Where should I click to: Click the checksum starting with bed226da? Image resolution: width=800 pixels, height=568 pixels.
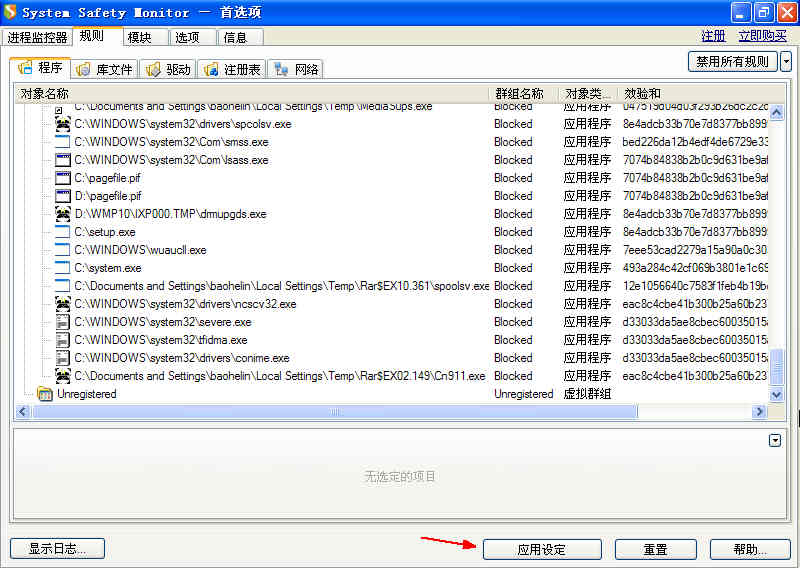click(695, 142)
